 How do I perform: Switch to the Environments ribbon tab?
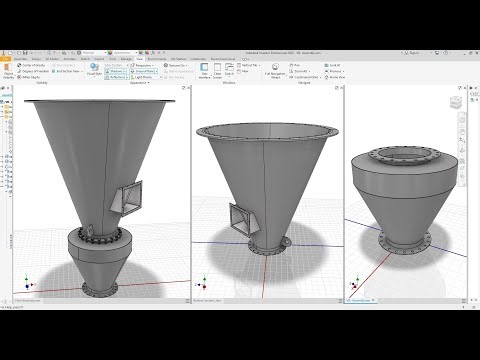point(157,59)
